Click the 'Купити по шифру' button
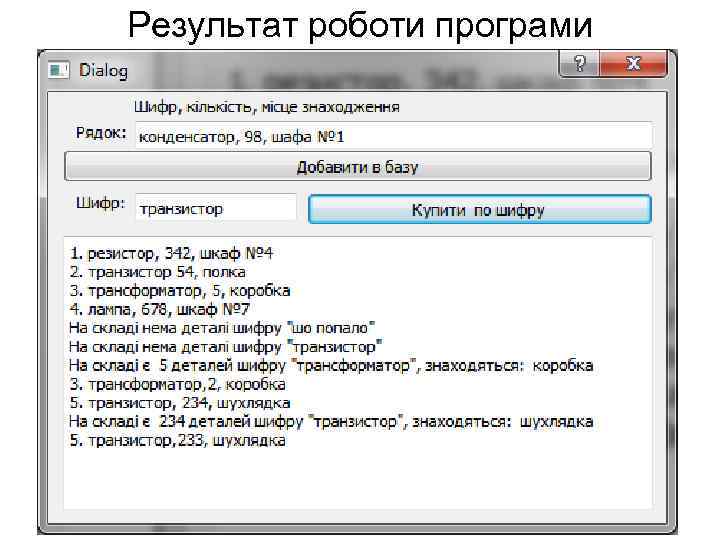The width and height of the screenshot is (720, 540). coord(479,210)
